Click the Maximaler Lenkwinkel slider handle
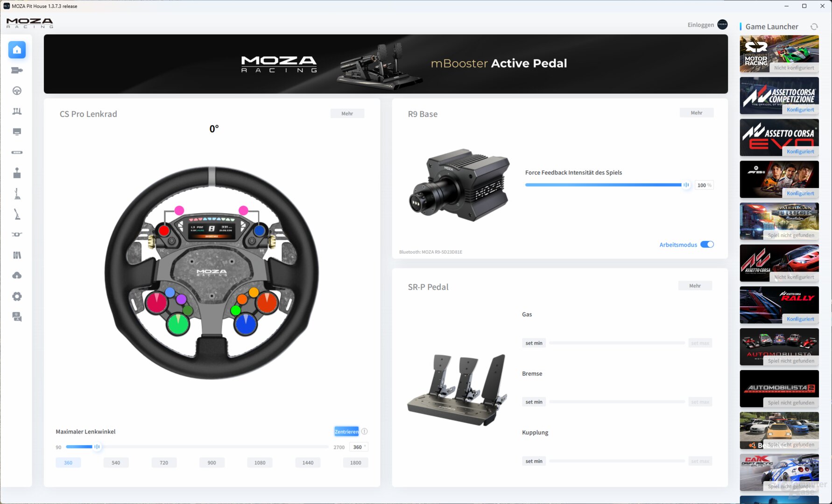 [x=97, y=447]
